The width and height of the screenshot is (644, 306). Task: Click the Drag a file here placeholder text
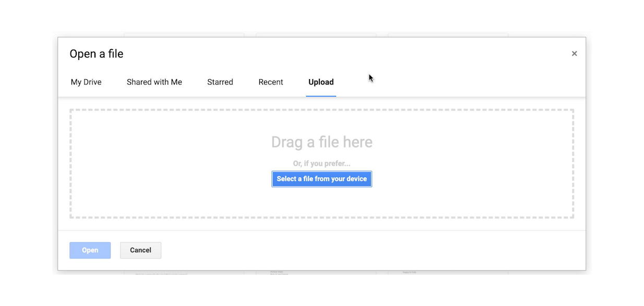coord(321,142)
